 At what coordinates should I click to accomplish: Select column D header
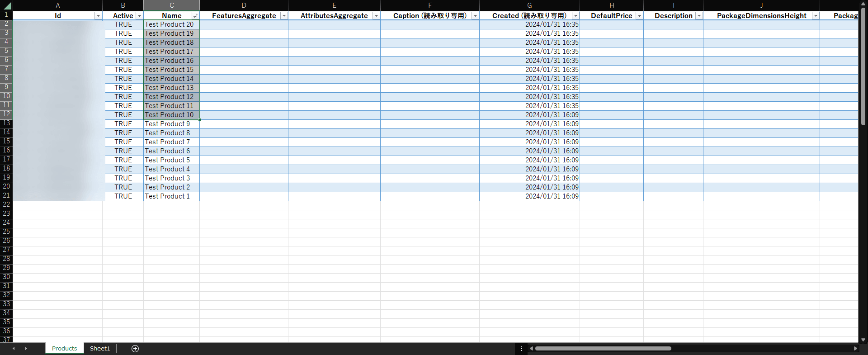coord(244,5)
